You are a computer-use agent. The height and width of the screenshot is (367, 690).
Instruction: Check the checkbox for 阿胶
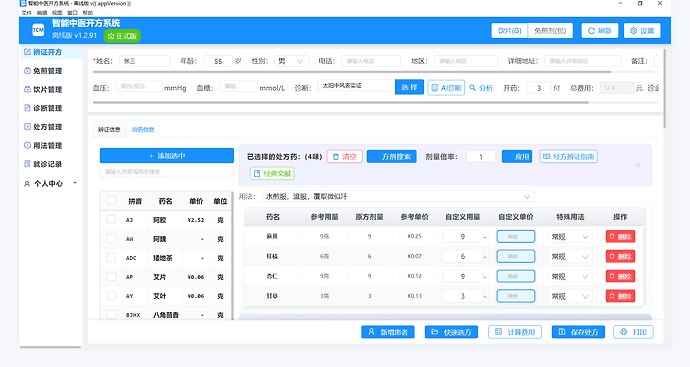[x=111, y=220]
